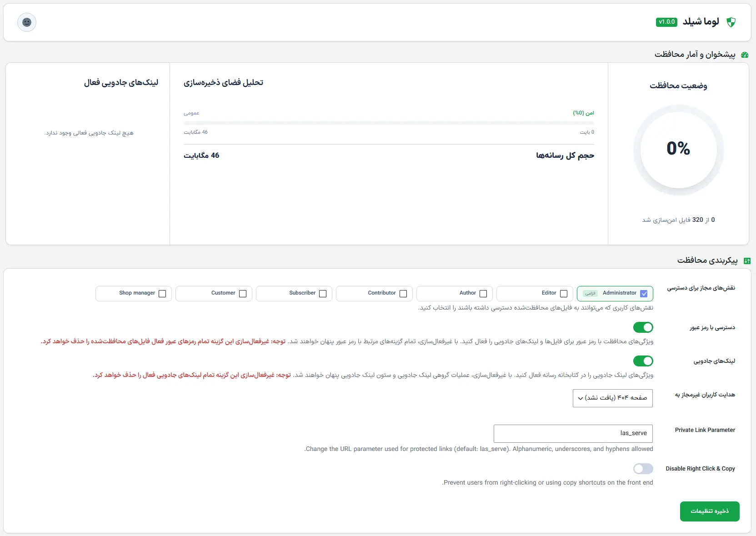
Task: Click the 'حجم کل رسانه‌ها' label
Action: click(x=565, y=155)
